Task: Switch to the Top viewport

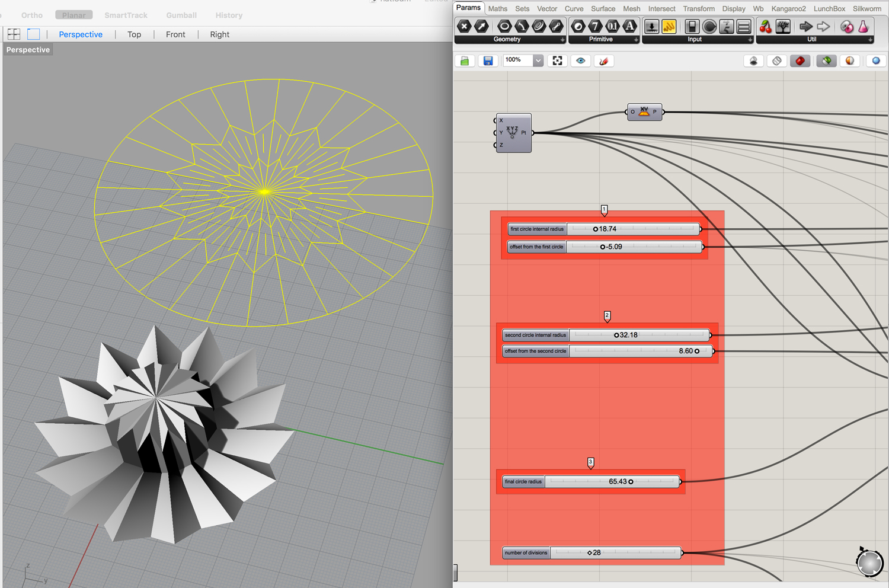Action: coord(135,34)
